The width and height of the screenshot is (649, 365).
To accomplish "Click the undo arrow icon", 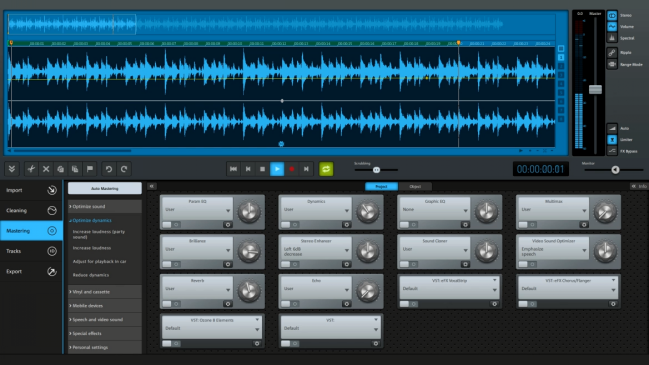I will point(109,169).
